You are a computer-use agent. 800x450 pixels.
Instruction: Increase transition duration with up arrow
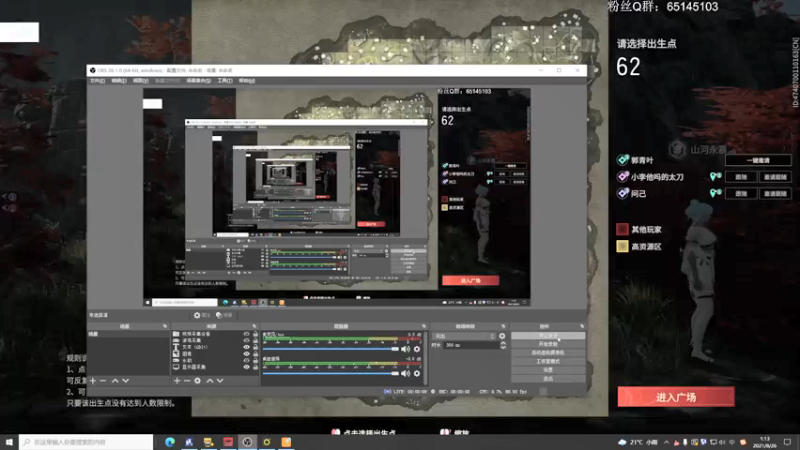(x=503, y=343)
